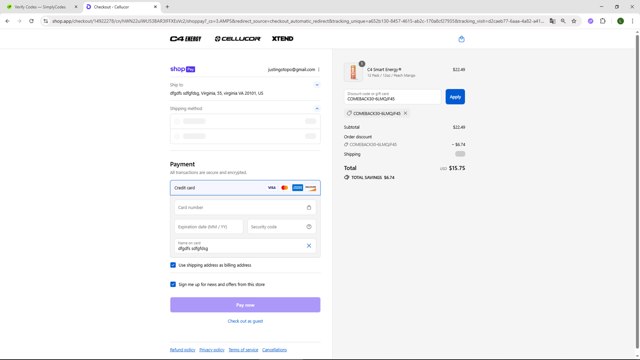
Task: Open the Chrome three-dot menu
Action: coord(632,21)
